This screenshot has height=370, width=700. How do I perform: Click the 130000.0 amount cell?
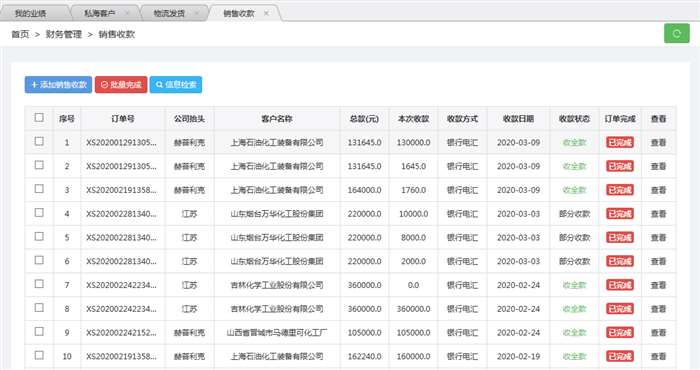[413, 143]
